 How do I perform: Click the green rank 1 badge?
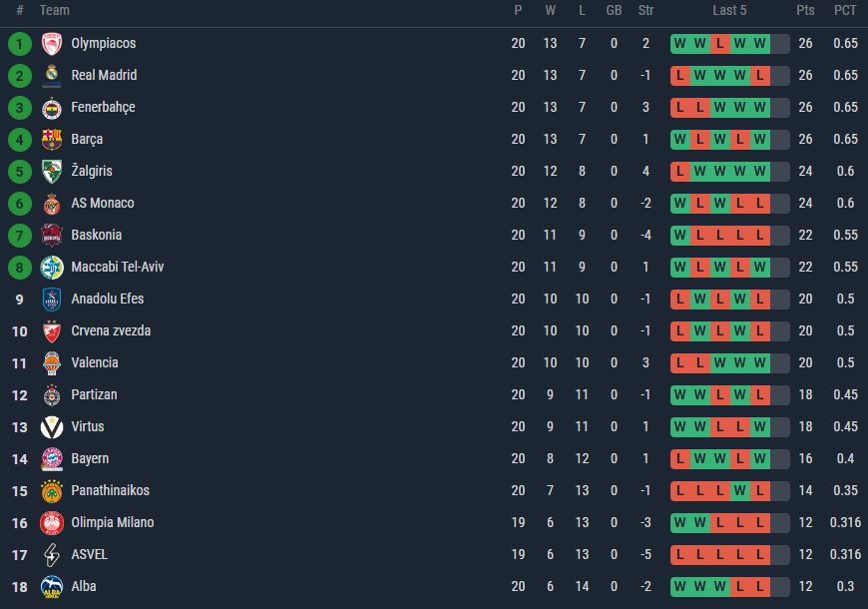[19, 44]
